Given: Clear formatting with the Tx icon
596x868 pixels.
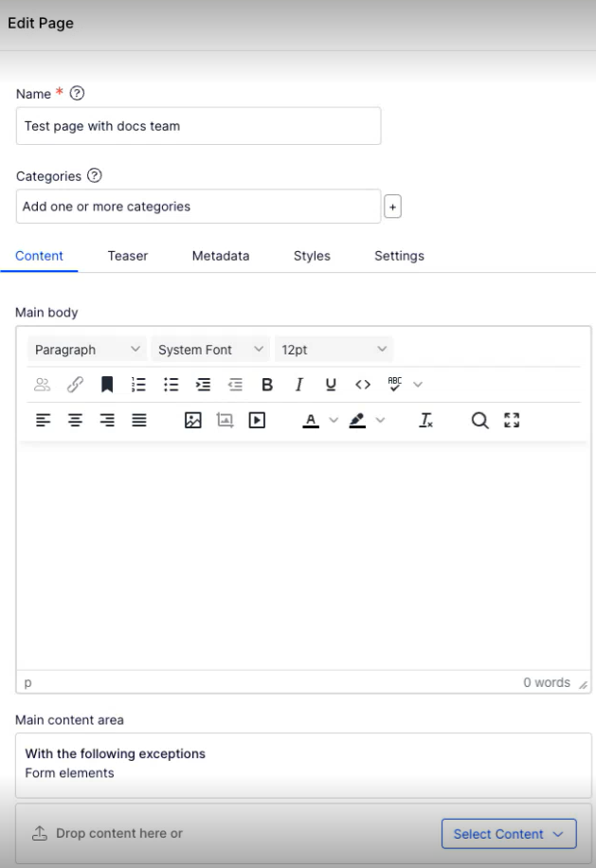Looking at the screenshot, I should click(425, 420).
